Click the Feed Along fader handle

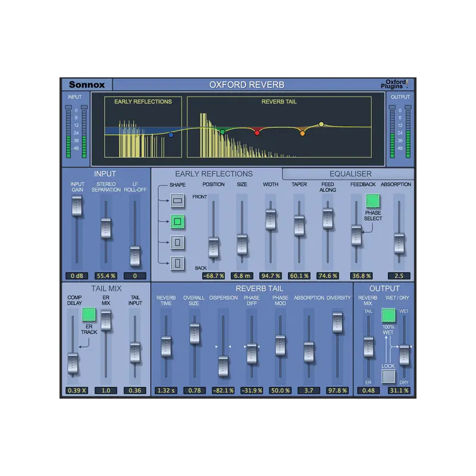pyautogui.click(x=328, y=218)
